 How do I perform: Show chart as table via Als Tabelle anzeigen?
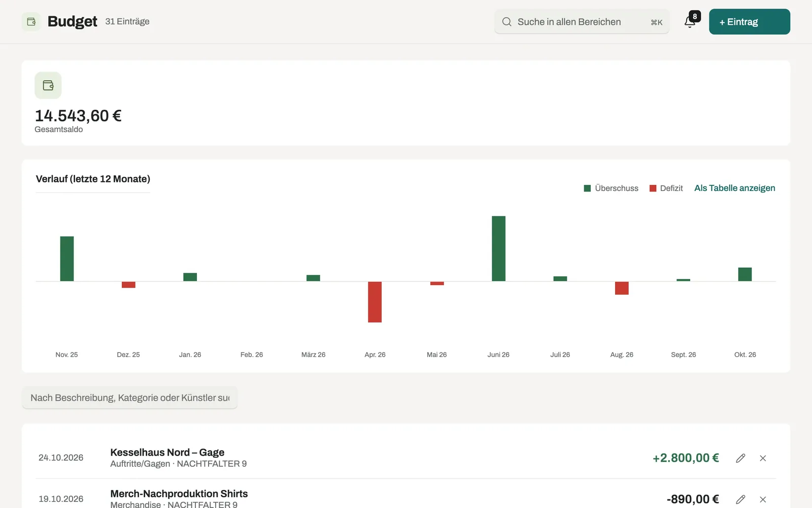(x=734, y=188)
